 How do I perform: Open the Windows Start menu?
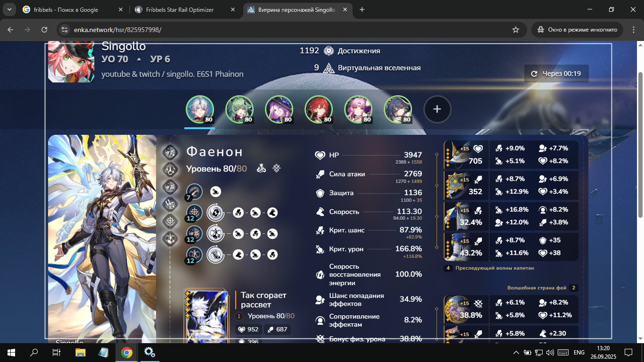click(x=11, y=352)
